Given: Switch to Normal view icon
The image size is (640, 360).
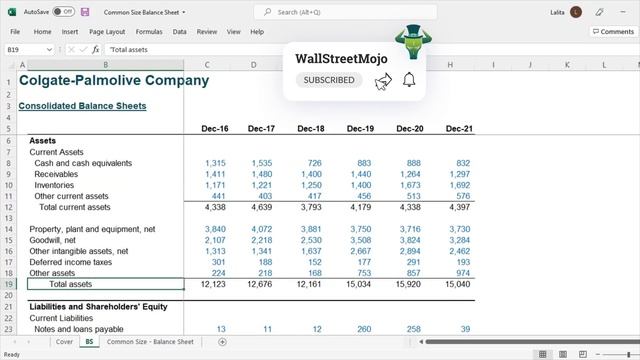Looking at the screenshot, I should [x=542, y=354].
